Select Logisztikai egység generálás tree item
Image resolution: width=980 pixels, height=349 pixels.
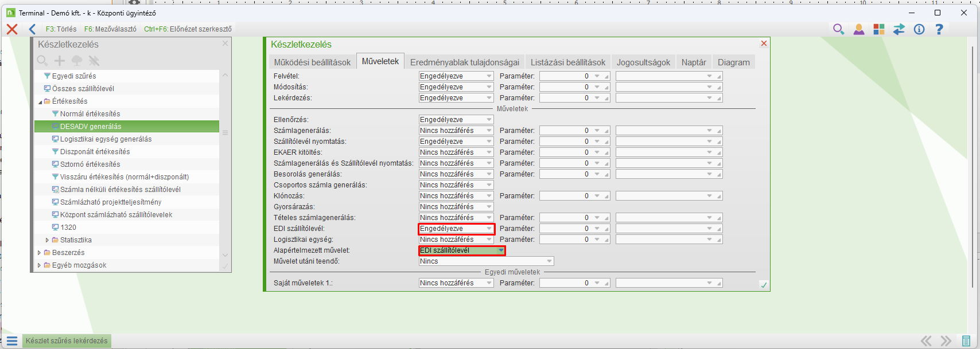click(127, 139)
